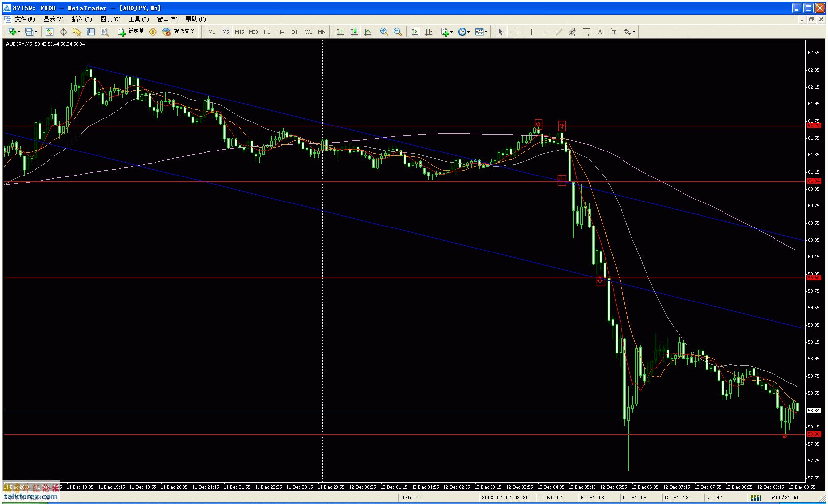Click the 新定单 new order button

point(131,32)
